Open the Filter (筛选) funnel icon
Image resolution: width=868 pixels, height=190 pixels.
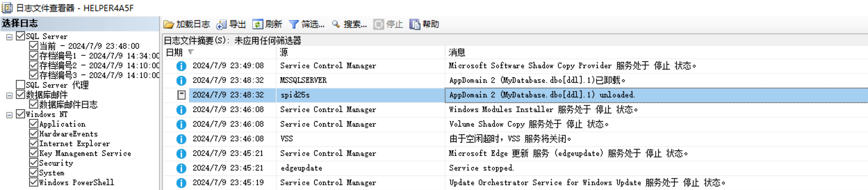tap(294, 24)
